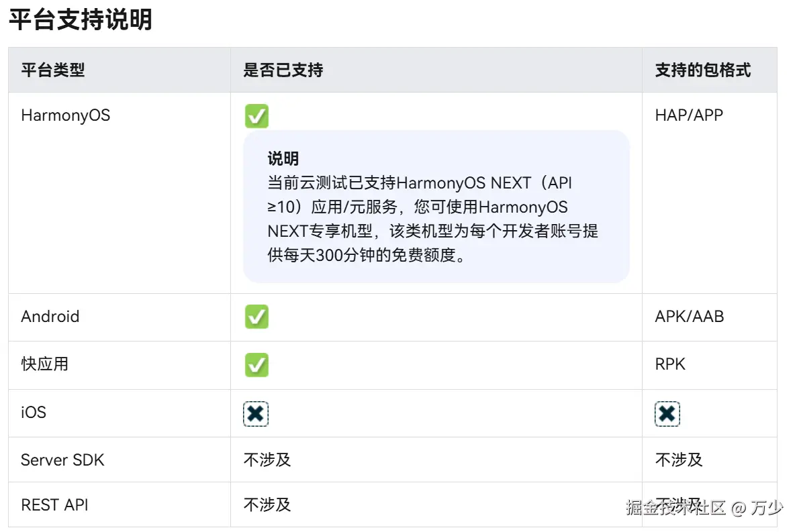Image resolution: width=799 pixels, height=532 pixels.
Task: Click the 支持的包格式 column header
Action: (x=703, y=70)
